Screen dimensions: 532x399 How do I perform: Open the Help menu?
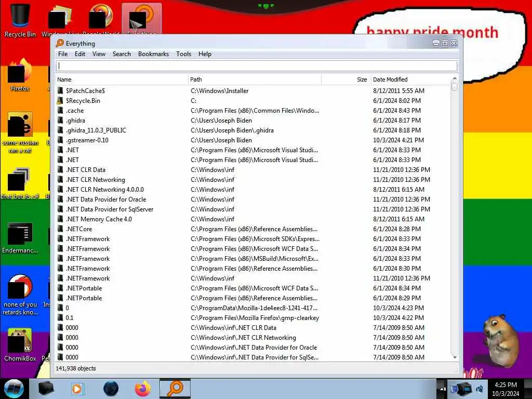(x=205, y=54)
